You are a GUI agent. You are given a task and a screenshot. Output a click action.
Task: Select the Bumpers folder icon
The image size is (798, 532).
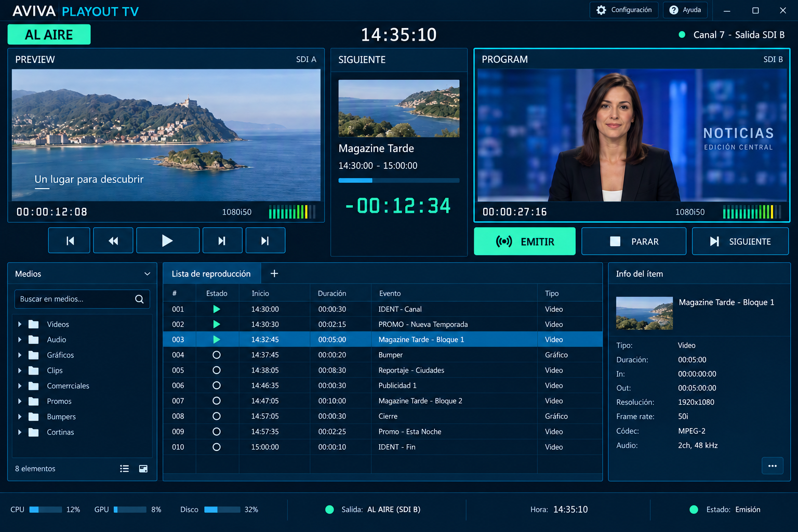click(x=34, y=417)
